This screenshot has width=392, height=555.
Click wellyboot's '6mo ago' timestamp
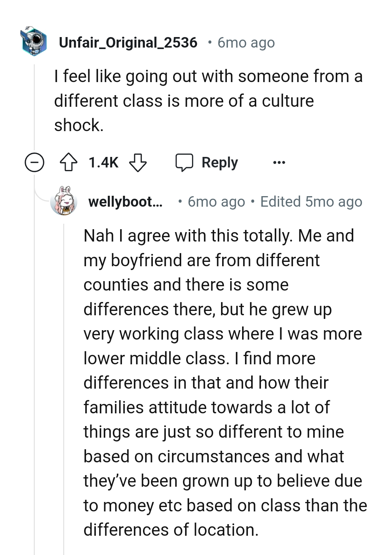click(x=216, y=202)
